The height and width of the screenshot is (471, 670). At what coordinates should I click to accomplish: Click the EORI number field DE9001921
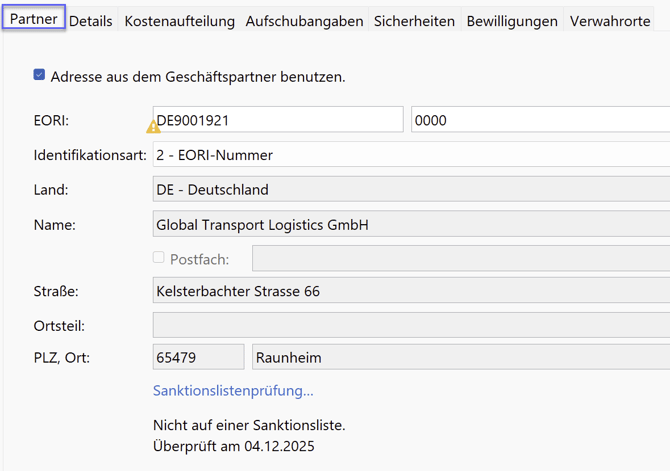pyautogui.click(x=280, y=120)
